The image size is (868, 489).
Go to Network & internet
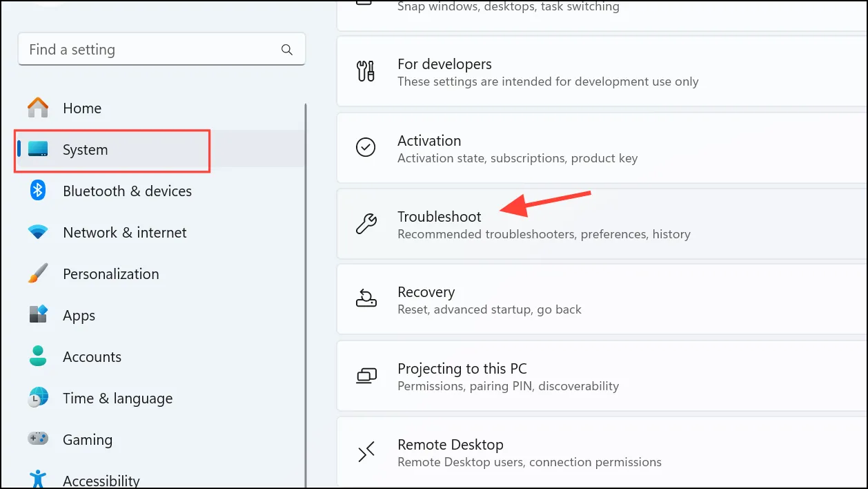pos(160,233)
